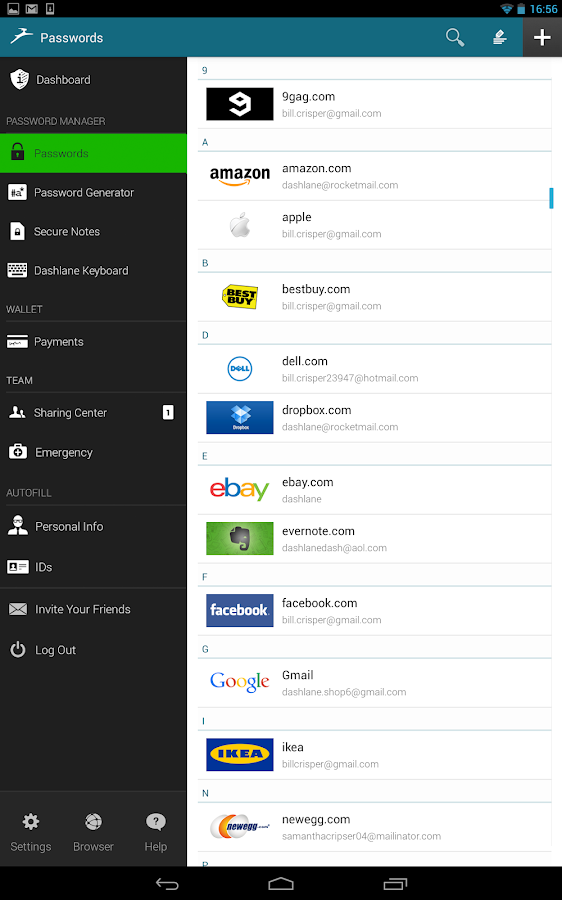This screenshot has height=900, width=562.
Task: Select Passwords menu label
Action: [x=61, y=153]
